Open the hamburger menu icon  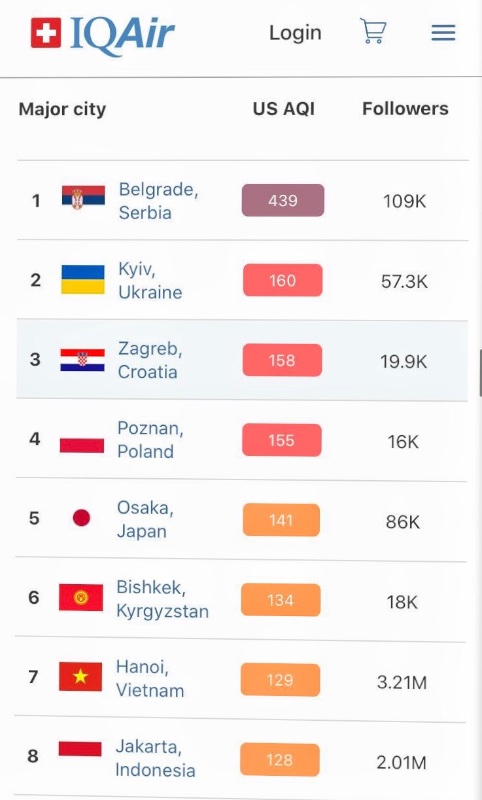[443, 33]
